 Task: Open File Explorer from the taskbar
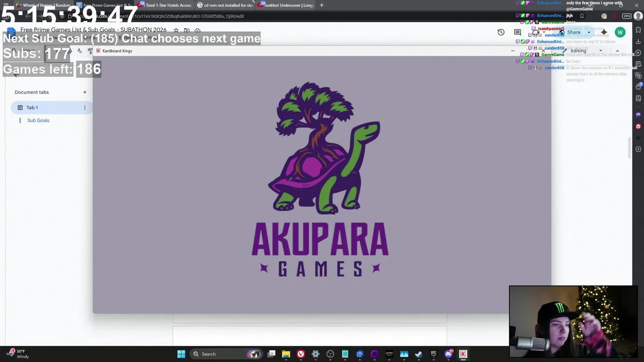286,354
